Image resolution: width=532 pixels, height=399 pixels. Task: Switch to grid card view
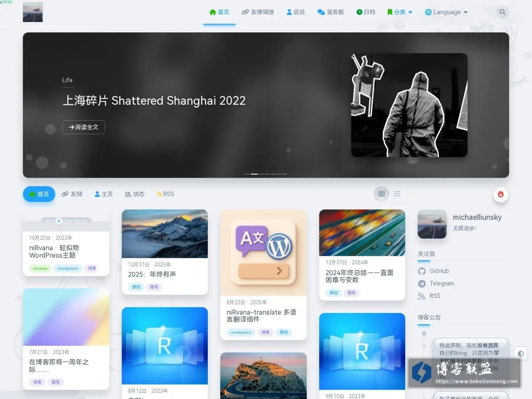(x=381, y=194)
